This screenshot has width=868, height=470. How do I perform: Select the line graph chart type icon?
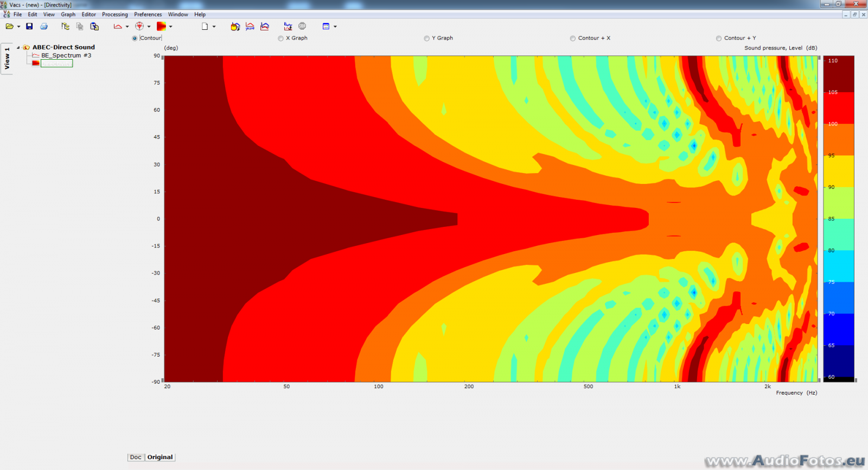[118, 26]
